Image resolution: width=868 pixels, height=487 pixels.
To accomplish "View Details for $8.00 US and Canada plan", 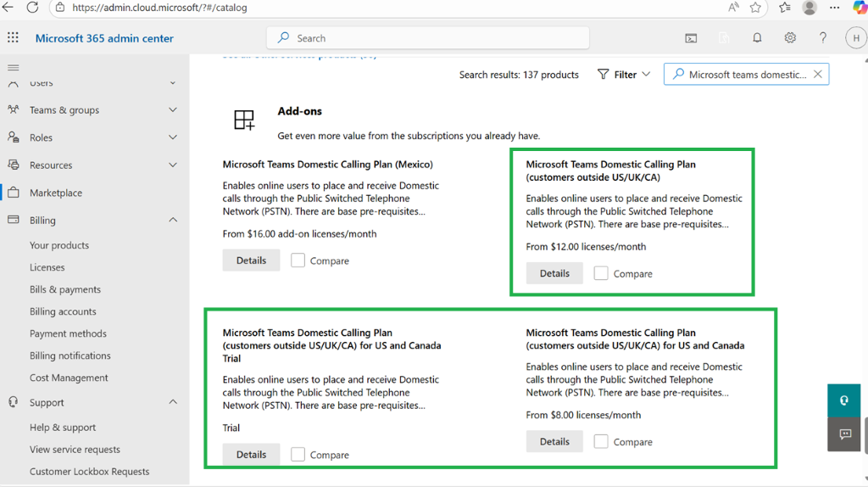I will pos(554,441).
